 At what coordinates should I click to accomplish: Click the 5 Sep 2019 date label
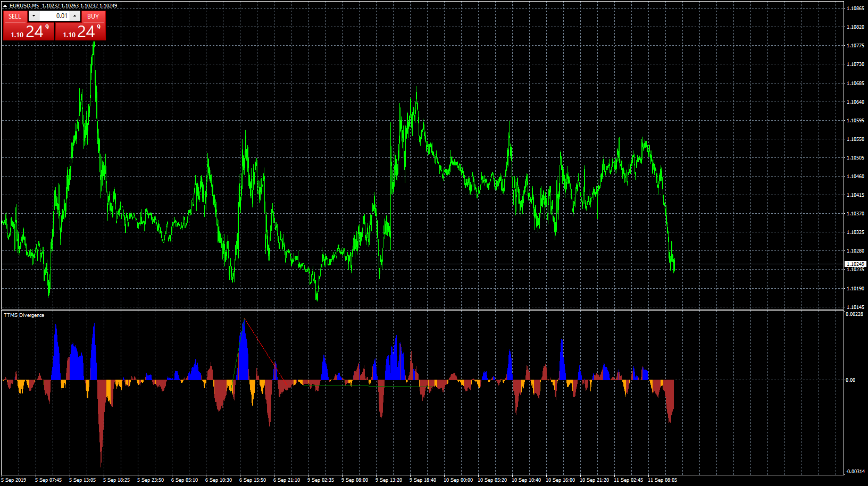[x=14, y=480]
